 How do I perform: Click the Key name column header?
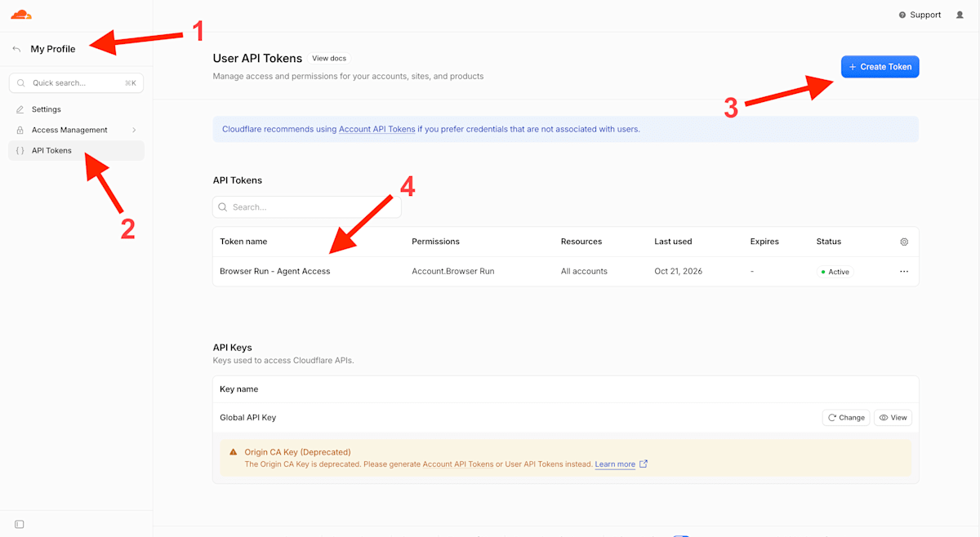(239, 389)
